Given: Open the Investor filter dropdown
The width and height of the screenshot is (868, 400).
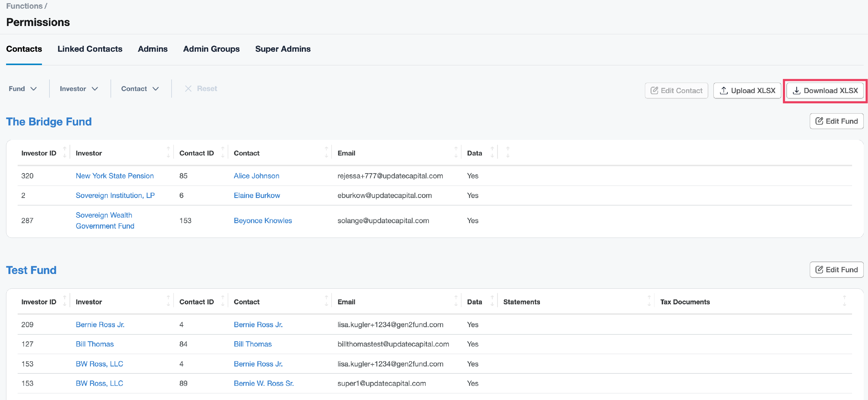Looking at the screenshot, I should pyautogui.click(x=78, y=88).
